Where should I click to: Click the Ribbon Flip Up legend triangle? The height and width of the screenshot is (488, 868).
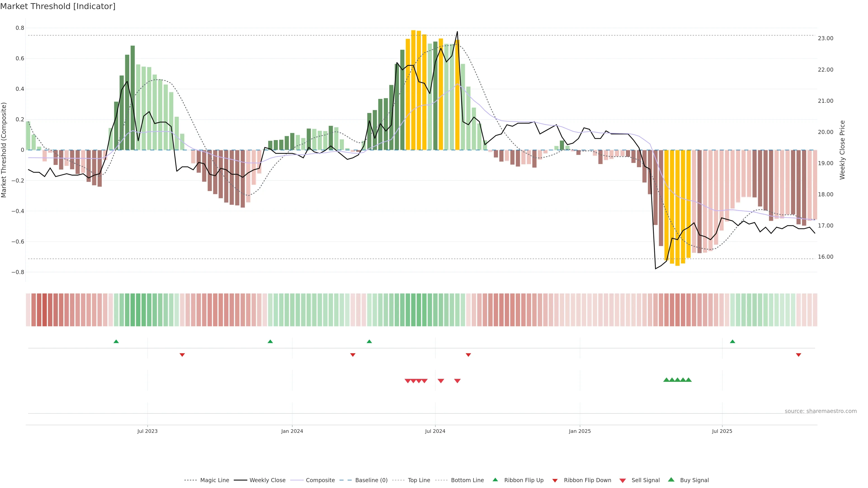(495, 480)
